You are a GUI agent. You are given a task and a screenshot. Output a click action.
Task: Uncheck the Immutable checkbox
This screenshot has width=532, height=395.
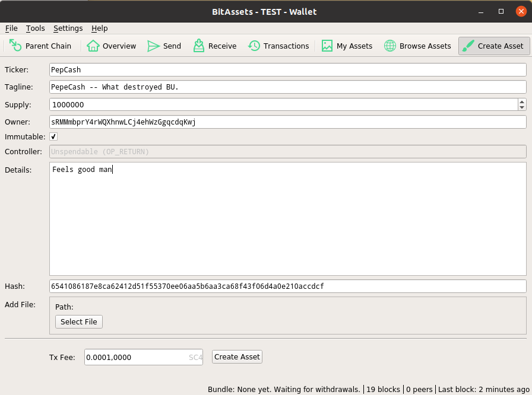pyautogui.click(x=53, y=136)
